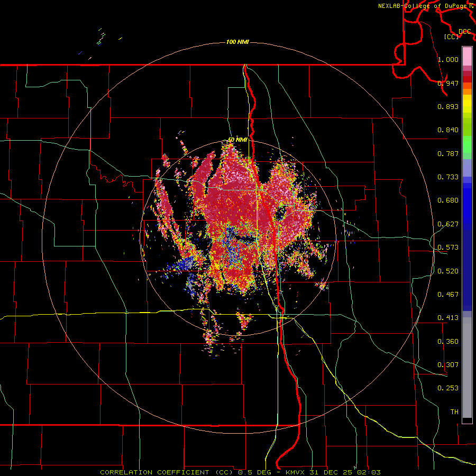This screenshot has height=476, width=476.
Task: Click the 0.307 scale value
Action: click(448, 365)
